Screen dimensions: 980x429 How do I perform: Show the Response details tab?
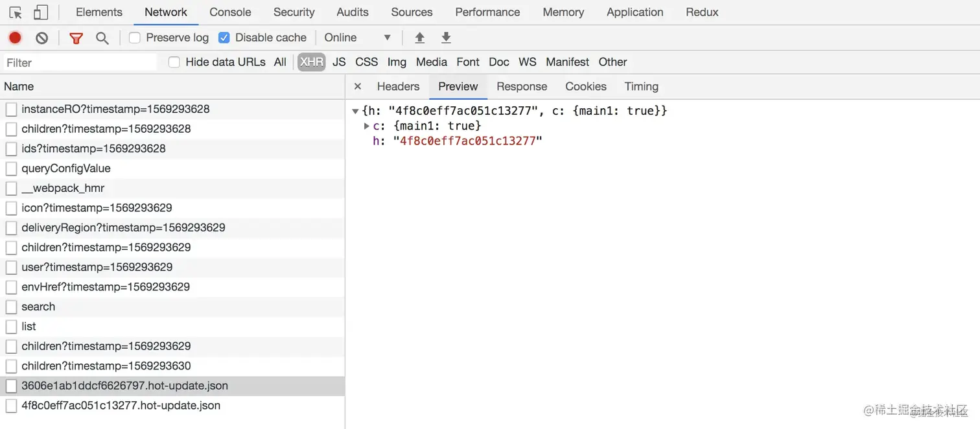tap(522, 86)
